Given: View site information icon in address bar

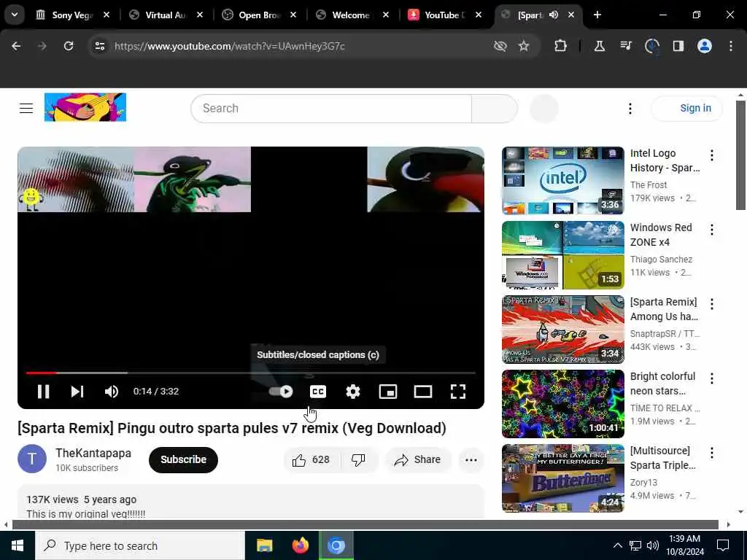Looking at the screenshot, I should [99, 46].
